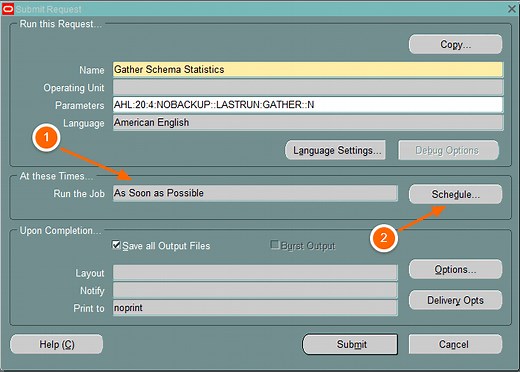Click the Notify field
Viewport: 520px width, 372px height.
255,290
